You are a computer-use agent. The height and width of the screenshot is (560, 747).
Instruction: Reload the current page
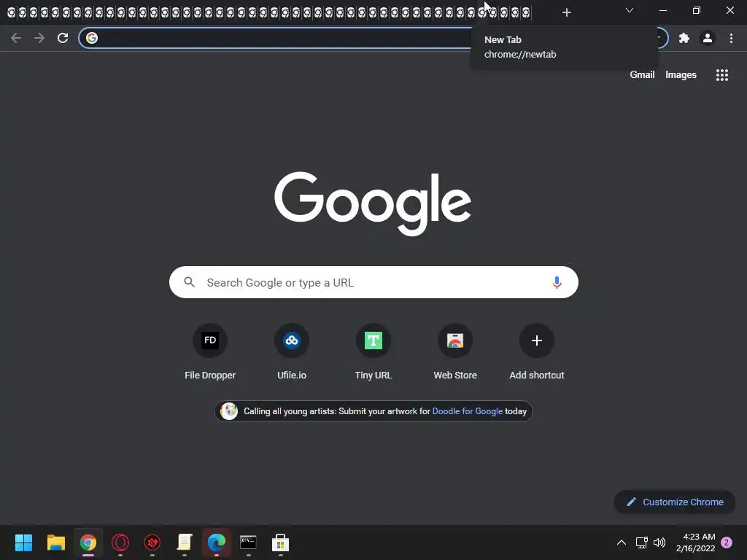click(63, 38)
